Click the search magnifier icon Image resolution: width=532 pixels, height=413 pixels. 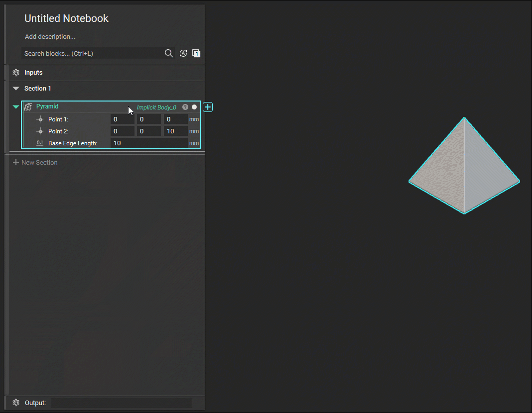click(x=169, y=53)
